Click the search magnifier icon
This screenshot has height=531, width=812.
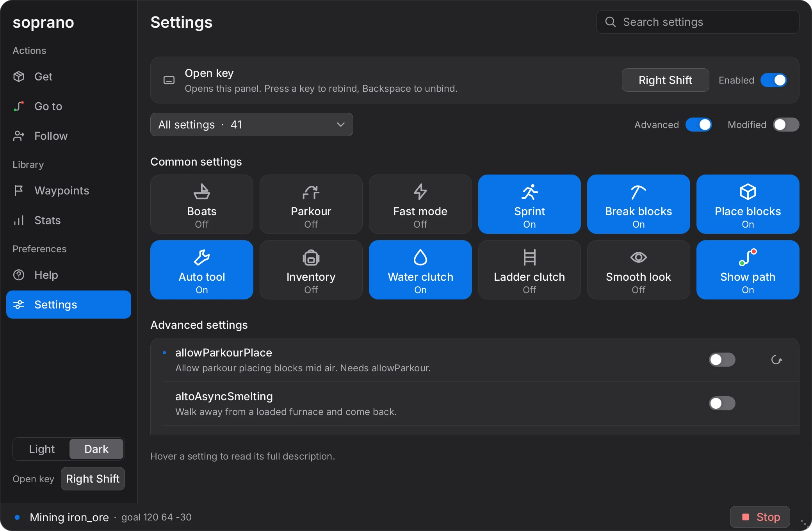click(x=610, y=22)
